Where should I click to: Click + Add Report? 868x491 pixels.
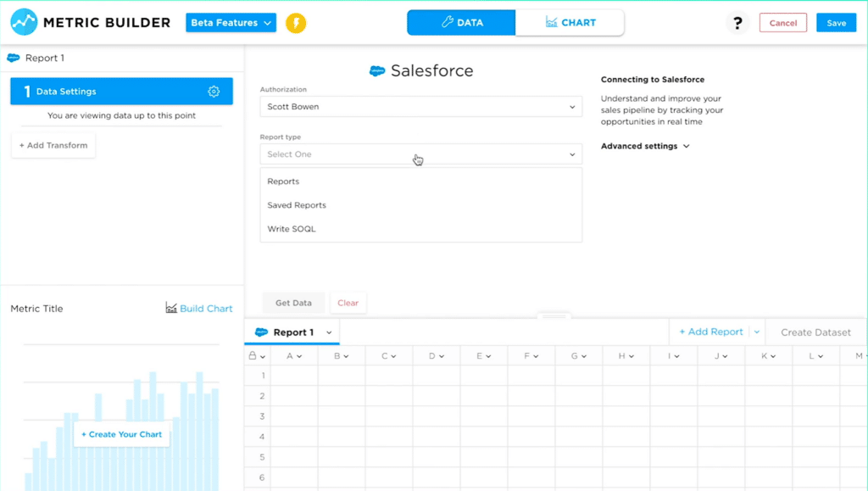pos(711,332)
